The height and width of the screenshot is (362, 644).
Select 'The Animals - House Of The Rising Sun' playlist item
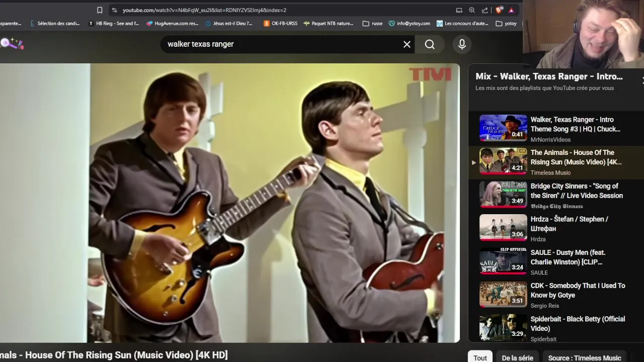(556, 161)
